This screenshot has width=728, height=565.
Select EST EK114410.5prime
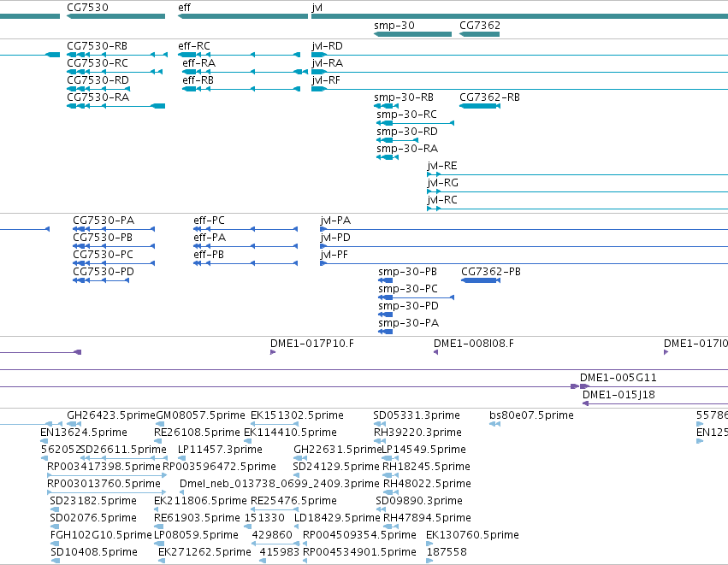coord(248,441)
